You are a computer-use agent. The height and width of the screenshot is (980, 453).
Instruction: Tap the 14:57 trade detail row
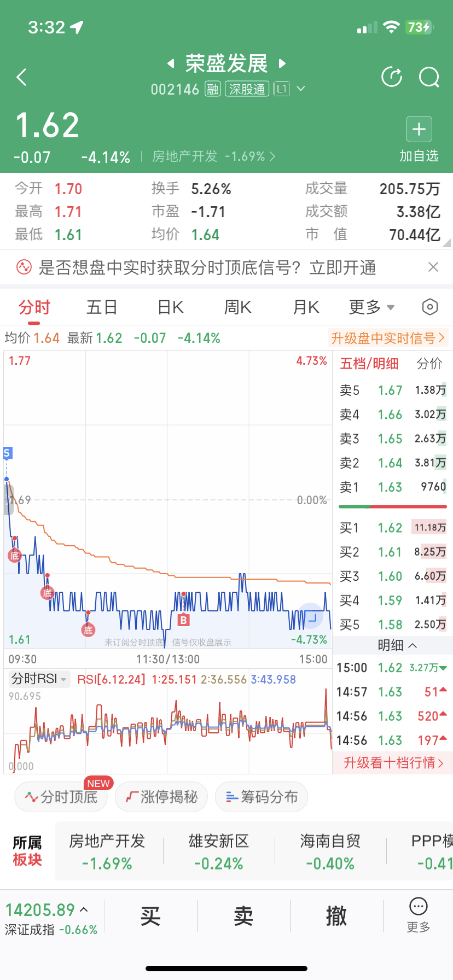pos(393,692)
